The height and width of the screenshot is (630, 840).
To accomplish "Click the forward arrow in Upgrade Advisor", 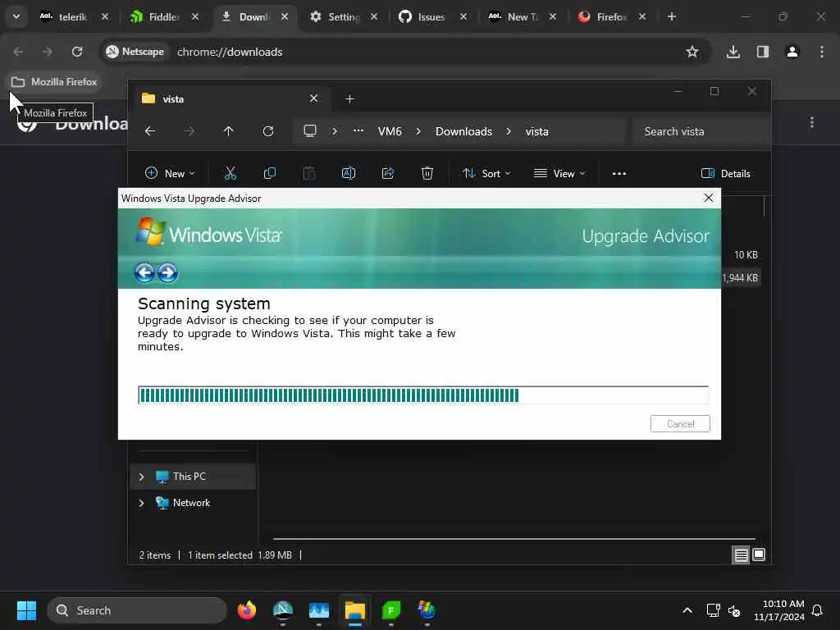I will click(167, 272).
